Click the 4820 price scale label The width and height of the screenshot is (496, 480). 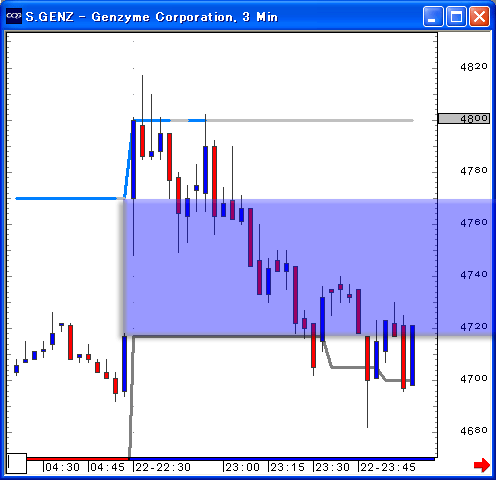click(474, 67)
